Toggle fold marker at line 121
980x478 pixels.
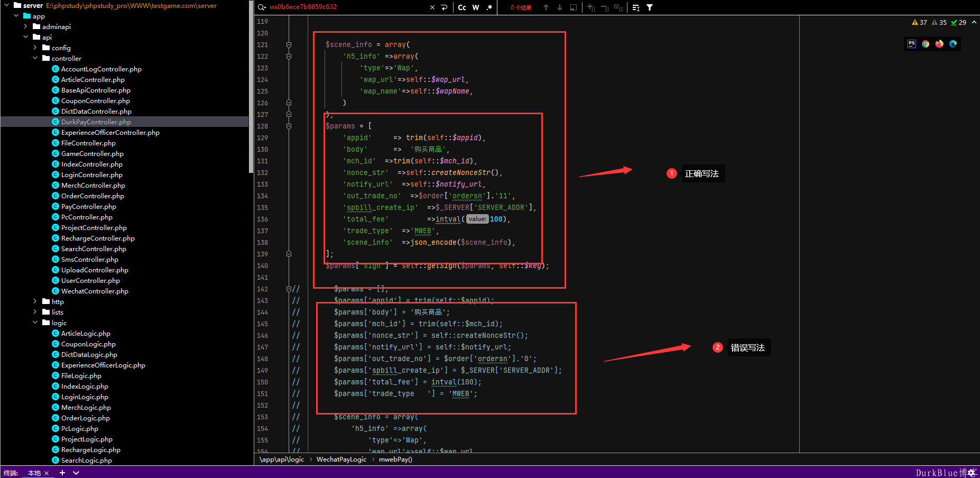[289, 44]
